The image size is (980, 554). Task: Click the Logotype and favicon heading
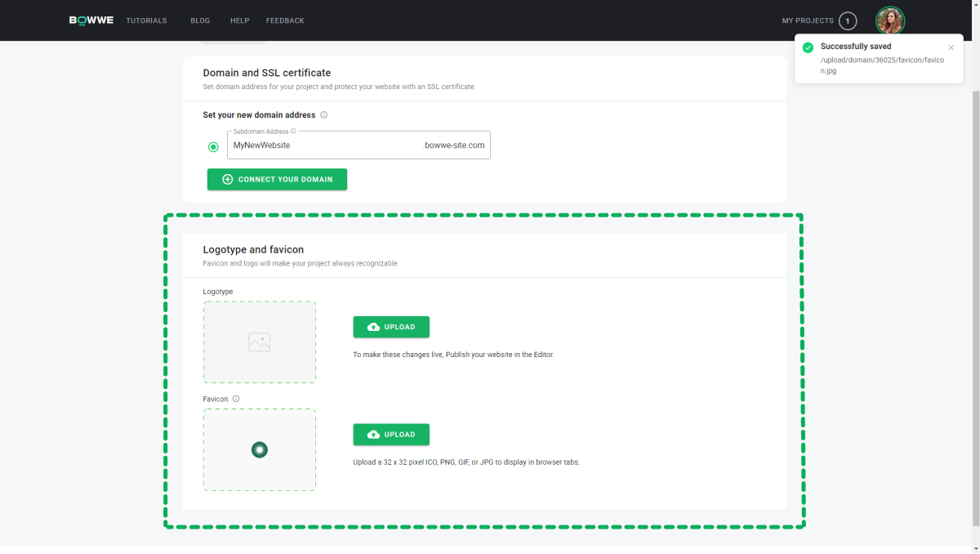coord(253,250)
